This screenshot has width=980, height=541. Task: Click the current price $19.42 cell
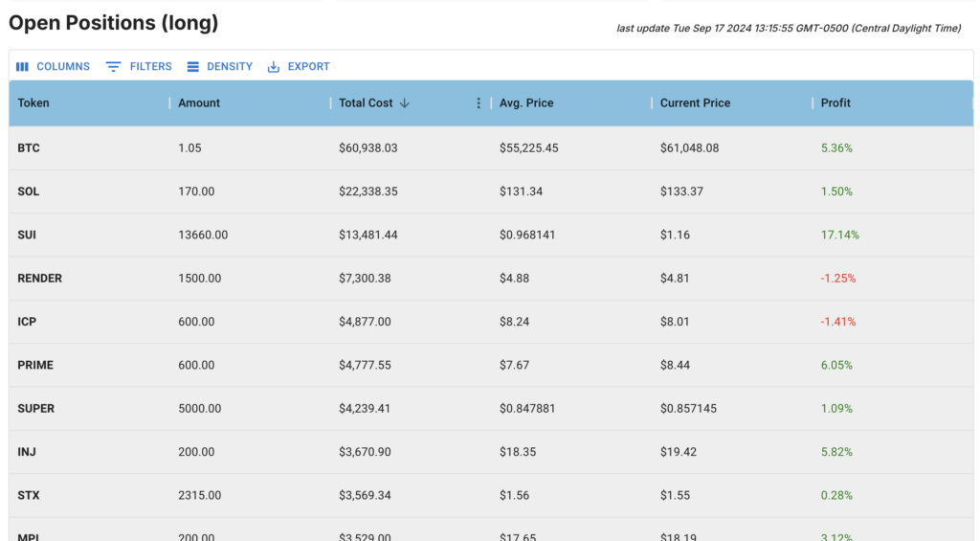click(732, 452)
